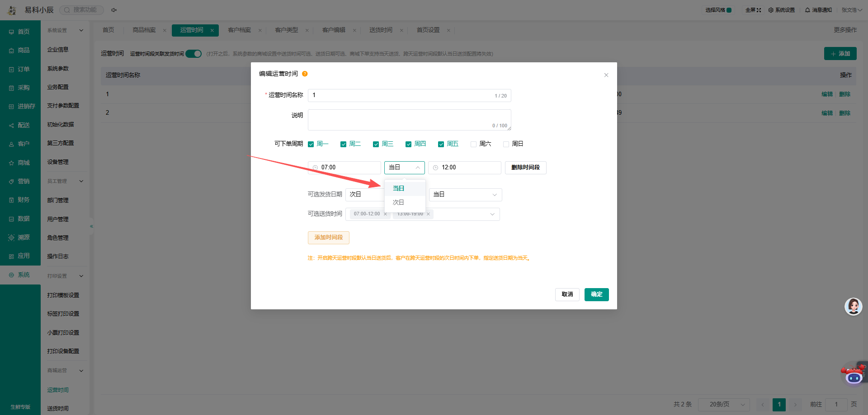868x415 pixels.
Task: Open 系统设置 gear in top bar
Action: point(781,10)
